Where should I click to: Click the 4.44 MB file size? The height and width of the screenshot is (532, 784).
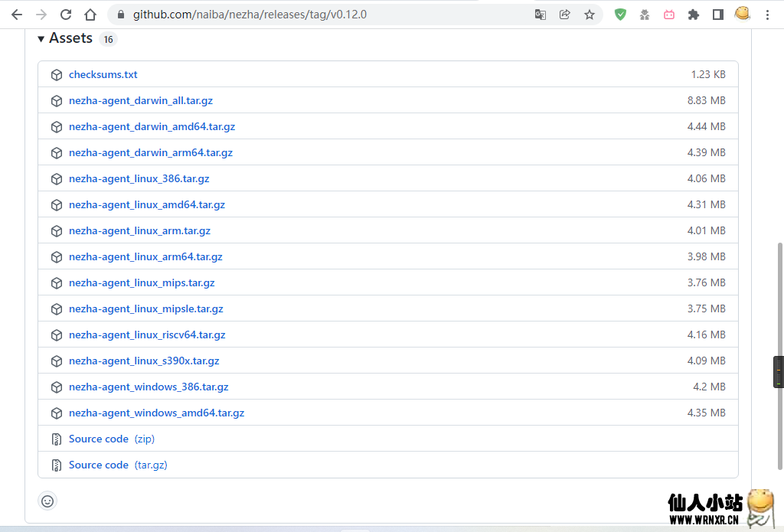tap(706, 126)
